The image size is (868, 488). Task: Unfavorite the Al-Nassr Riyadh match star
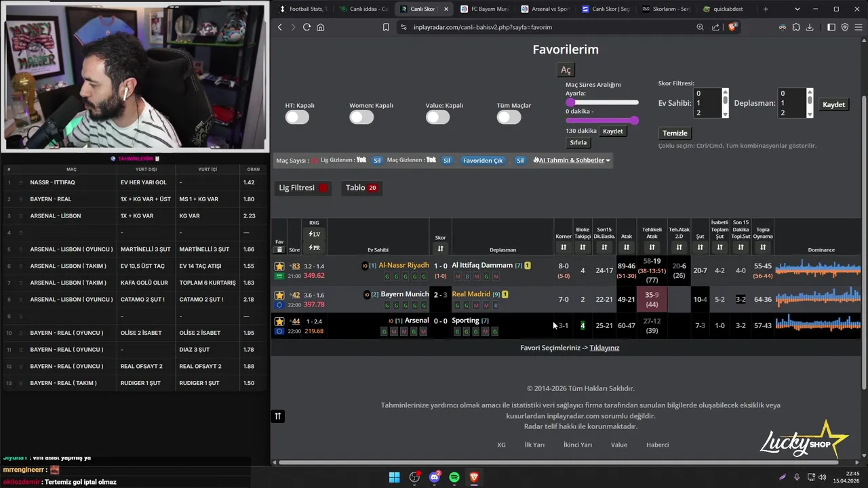279,266
